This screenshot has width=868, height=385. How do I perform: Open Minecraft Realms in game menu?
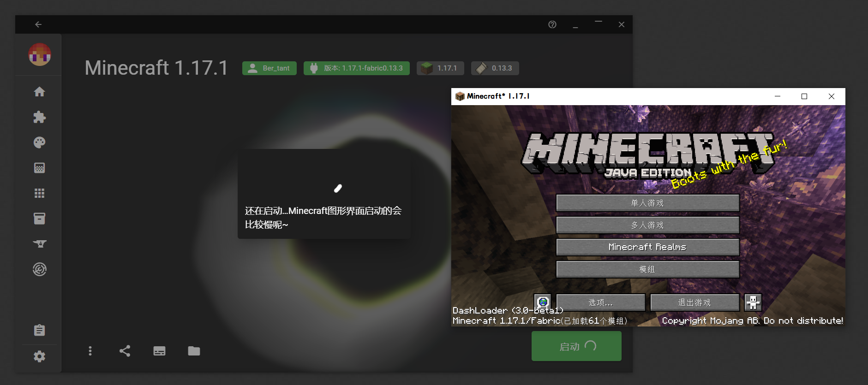tap(647, 247)
